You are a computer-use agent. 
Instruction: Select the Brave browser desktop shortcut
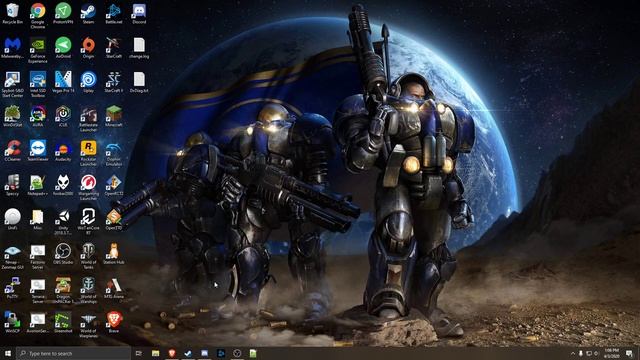tap(113, 322)
